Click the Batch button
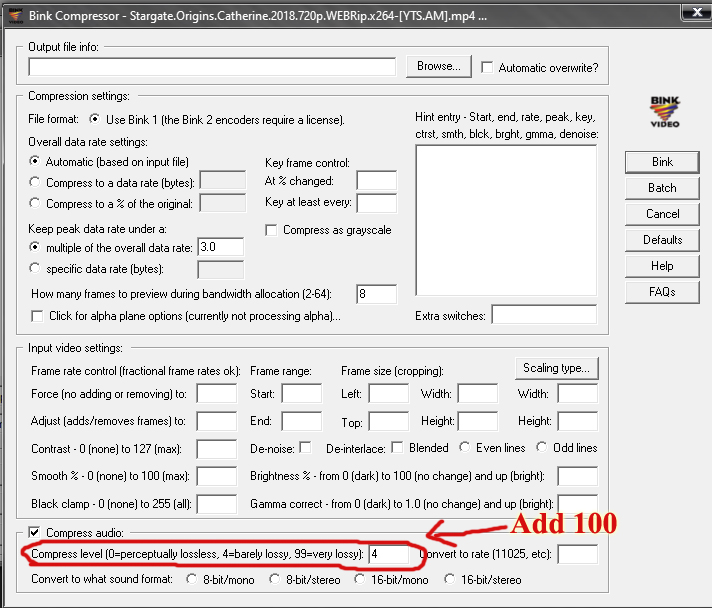712x608 pixels. (x=662, y=188)
